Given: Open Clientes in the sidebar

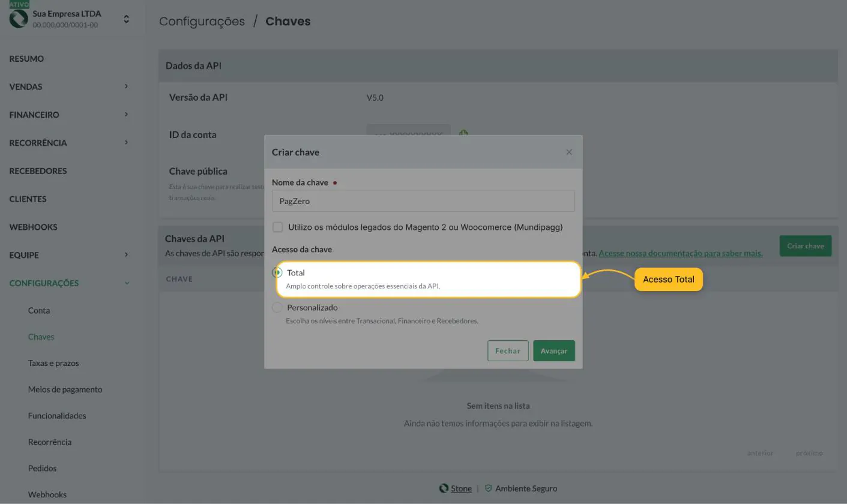Looking at the screenshot, I should click(x=28, y=199).
